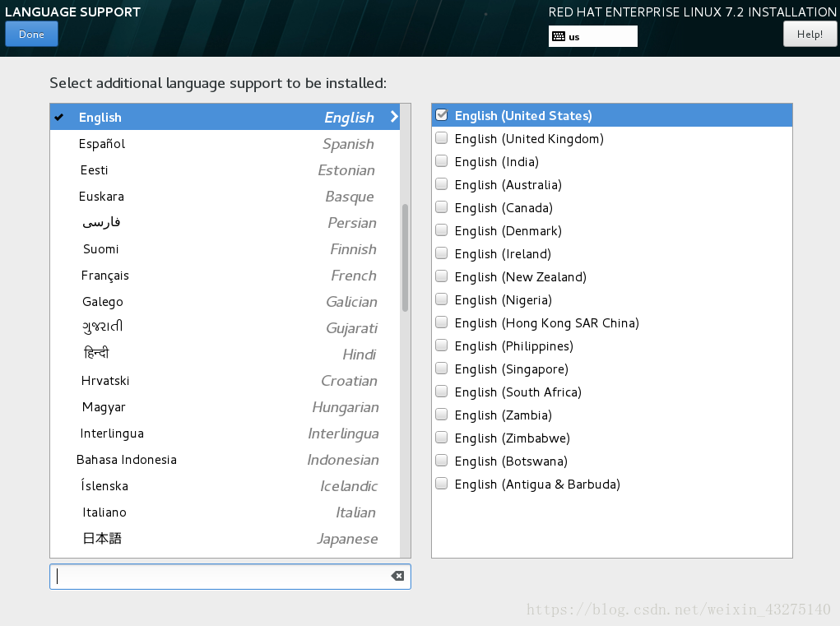The width and height of the screenshot is (840, 626).
Task: Choose Íslenska (Icelandic) language
Action: 225,485
